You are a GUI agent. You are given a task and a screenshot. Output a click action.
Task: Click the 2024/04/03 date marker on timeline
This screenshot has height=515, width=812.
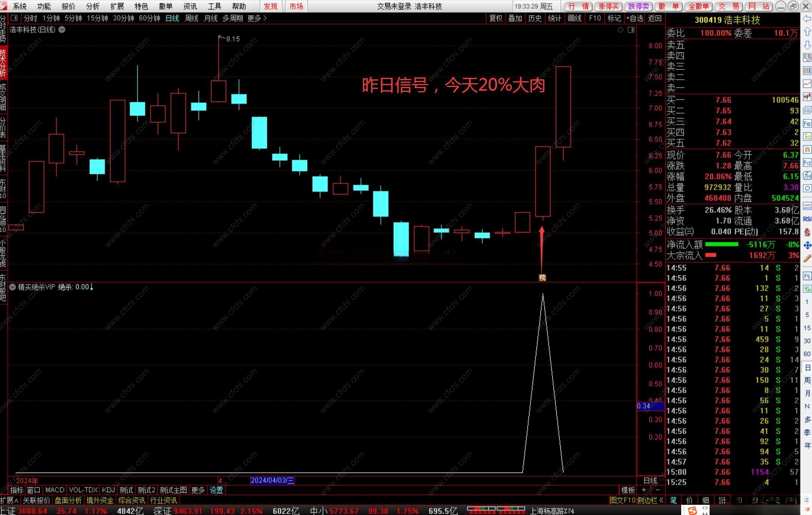tap(272, 480)
